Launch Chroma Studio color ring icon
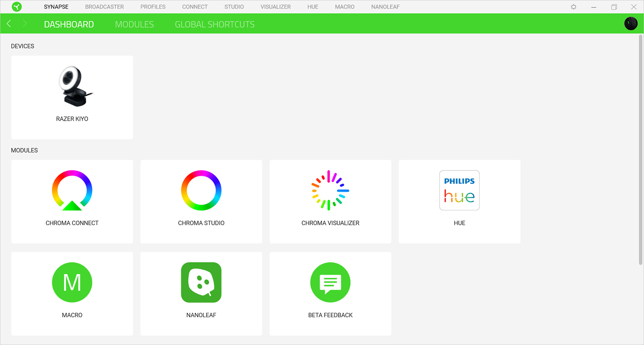This screenshot has height=345, width=644. [x=201, y=190]
